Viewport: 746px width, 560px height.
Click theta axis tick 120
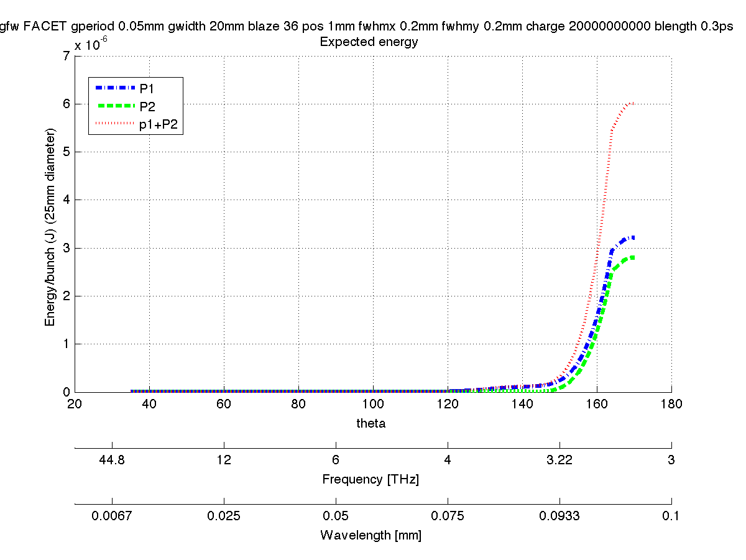448,404
